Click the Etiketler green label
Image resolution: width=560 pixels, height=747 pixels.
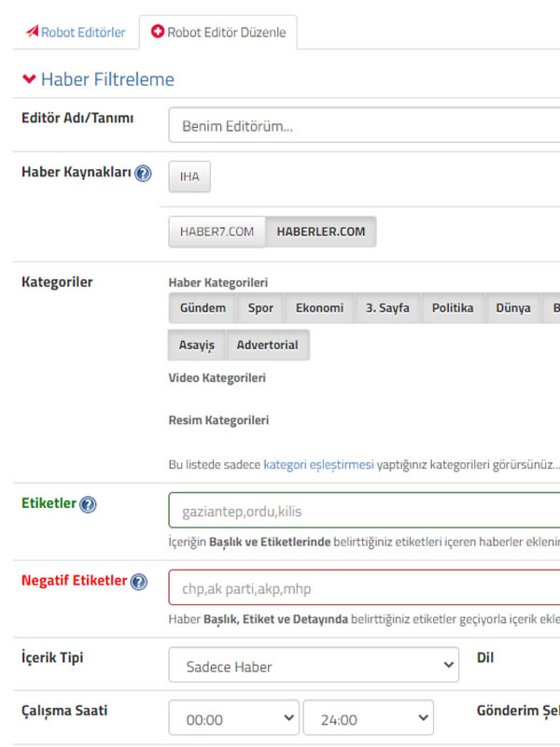pos(49,503)
